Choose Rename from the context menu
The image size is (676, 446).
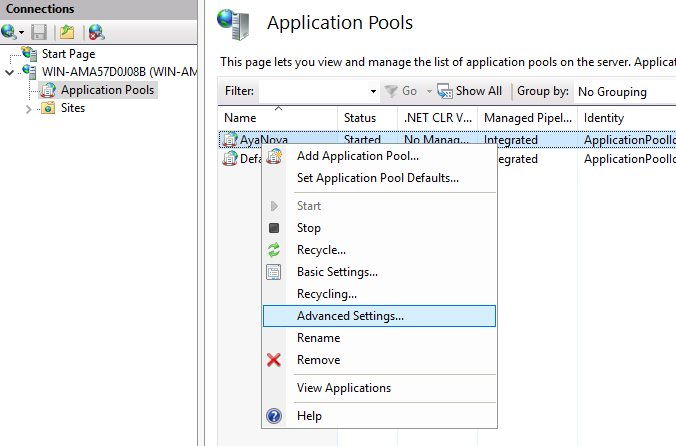coord(379,338)
